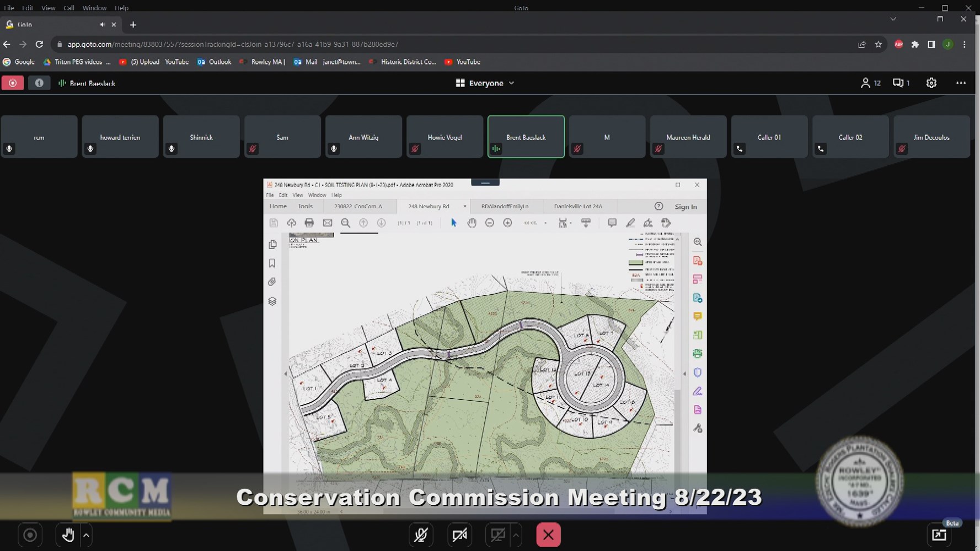The height and width of the screenshot is (551, 980).
Task: Open Acrobat page thumbnails panel icon
Action: (272, 244)
